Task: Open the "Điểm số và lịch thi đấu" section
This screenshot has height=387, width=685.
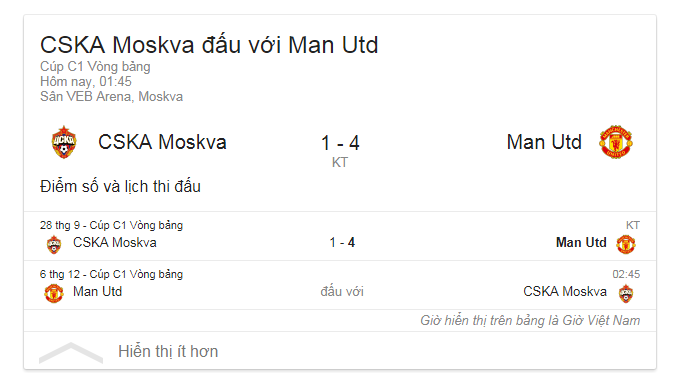Action: click(x=121, y=187)
